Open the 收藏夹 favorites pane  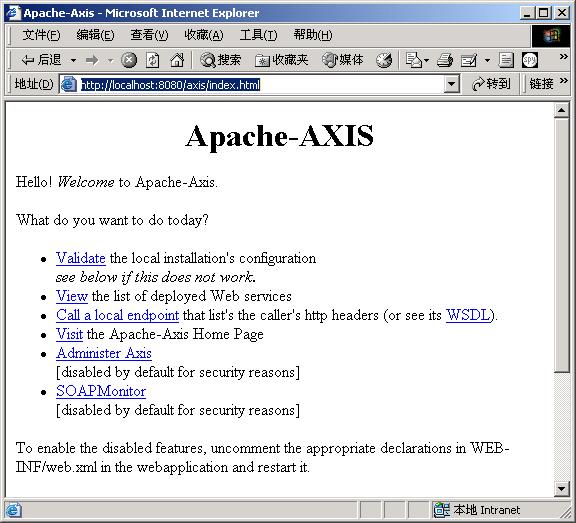[x=281, y=60]
